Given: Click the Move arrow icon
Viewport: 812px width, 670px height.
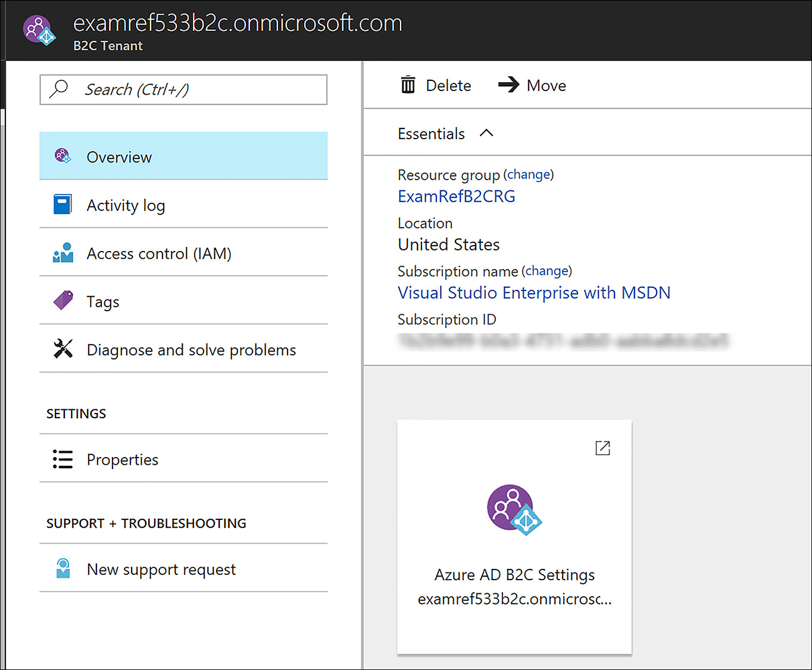Looking at the screenshot, I should [509, 84].
